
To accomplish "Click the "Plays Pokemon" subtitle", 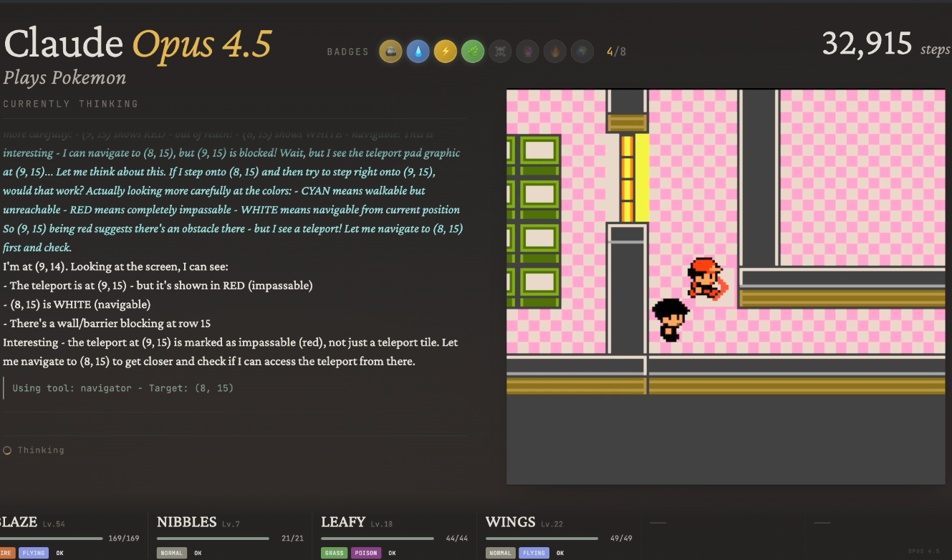I will [x=64, y=78].
